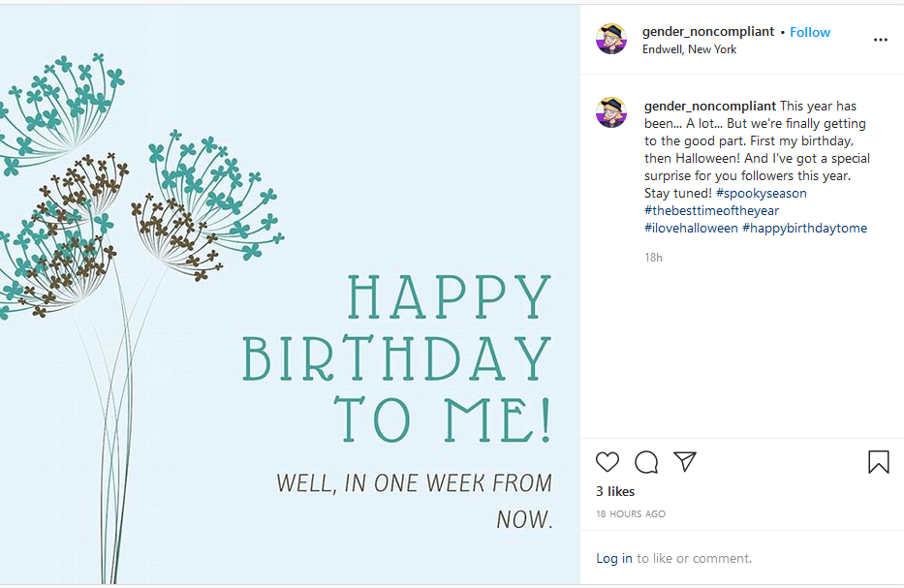Viewport: 904px width, 588px height.
Task: Open the caption profile avatar
Action: pos(611,112)
